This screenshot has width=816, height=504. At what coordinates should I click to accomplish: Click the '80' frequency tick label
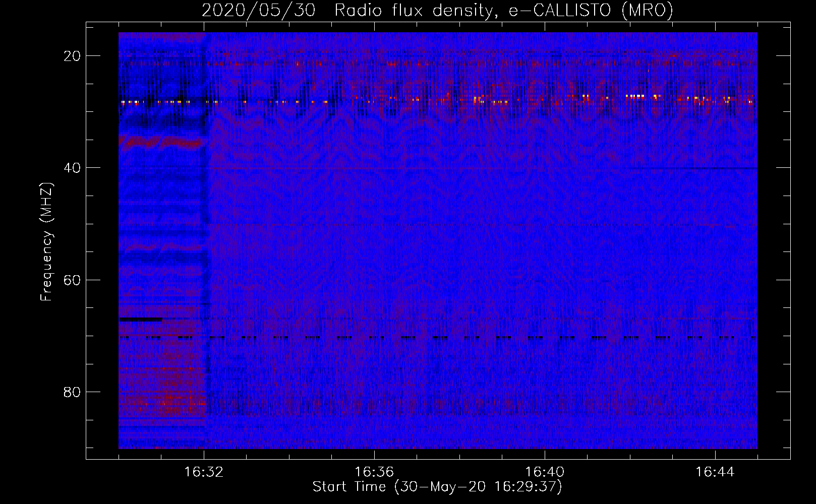pyautogui.click(x=72, y=392)
